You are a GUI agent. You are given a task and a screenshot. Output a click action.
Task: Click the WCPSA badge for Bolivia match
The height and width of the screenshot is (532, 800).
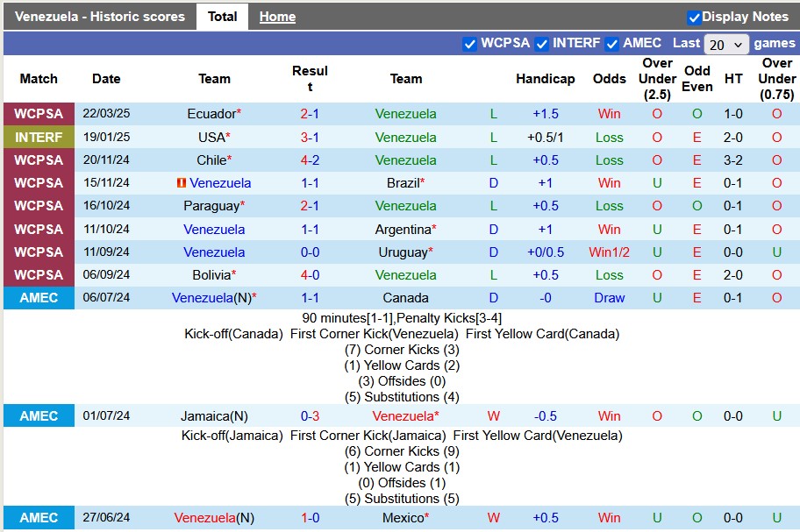(x=39, y=275)
